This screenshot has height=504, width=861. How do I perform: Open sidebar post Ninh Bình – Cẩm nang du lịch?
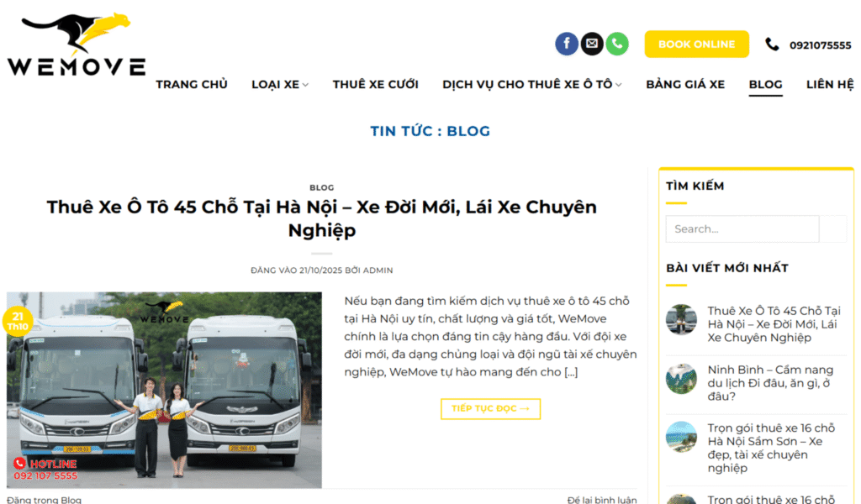point(770,383)
